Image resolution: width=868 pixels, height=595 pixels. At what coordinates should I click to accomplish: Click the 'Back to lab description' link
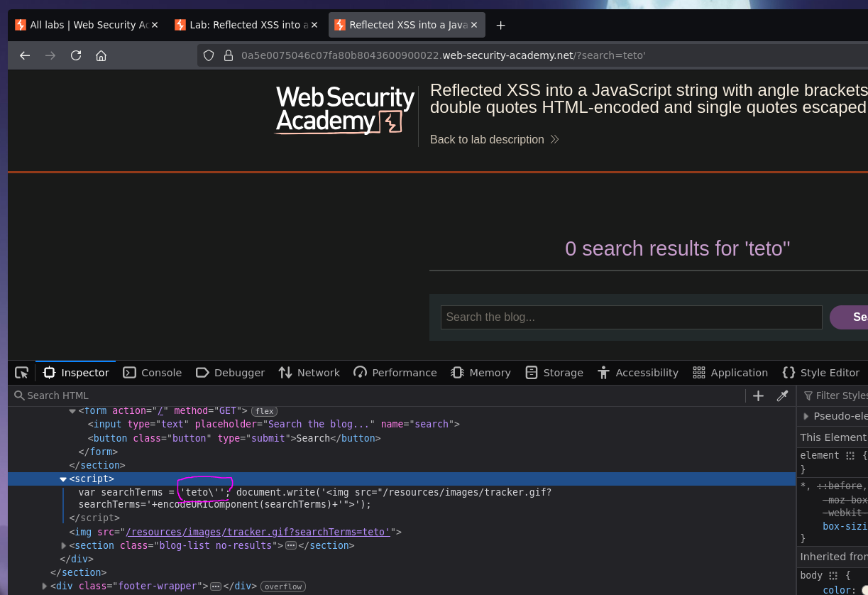click(x=495, y=139)
